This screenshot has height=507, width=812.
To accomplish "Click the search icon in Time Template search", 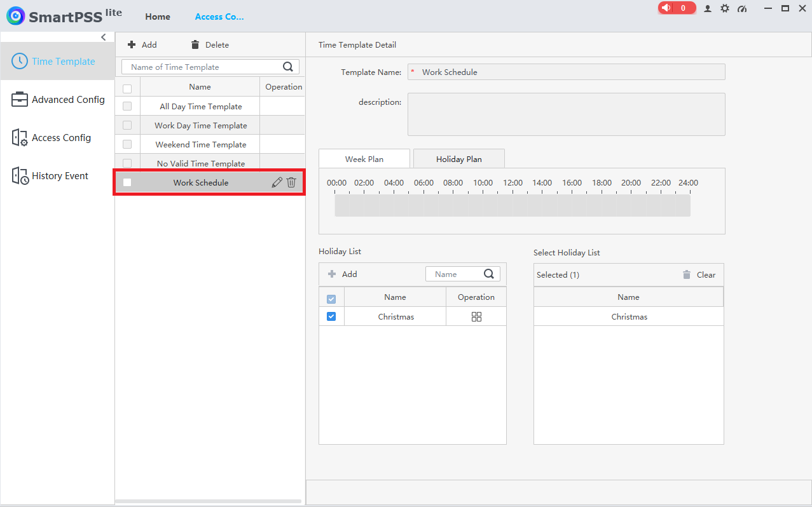I will 288,67.
